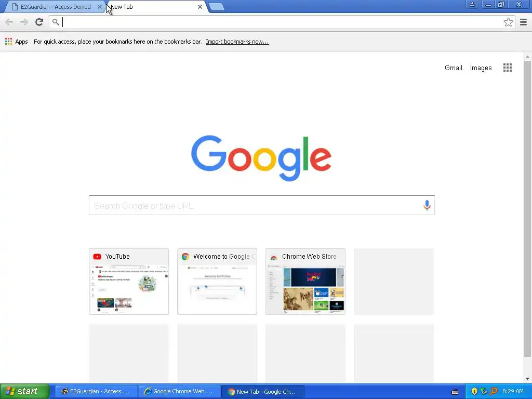Open the Google apps grid
The width and height of the screenshot is (532, 399).
pyautogui.click(x=507, y=68)
